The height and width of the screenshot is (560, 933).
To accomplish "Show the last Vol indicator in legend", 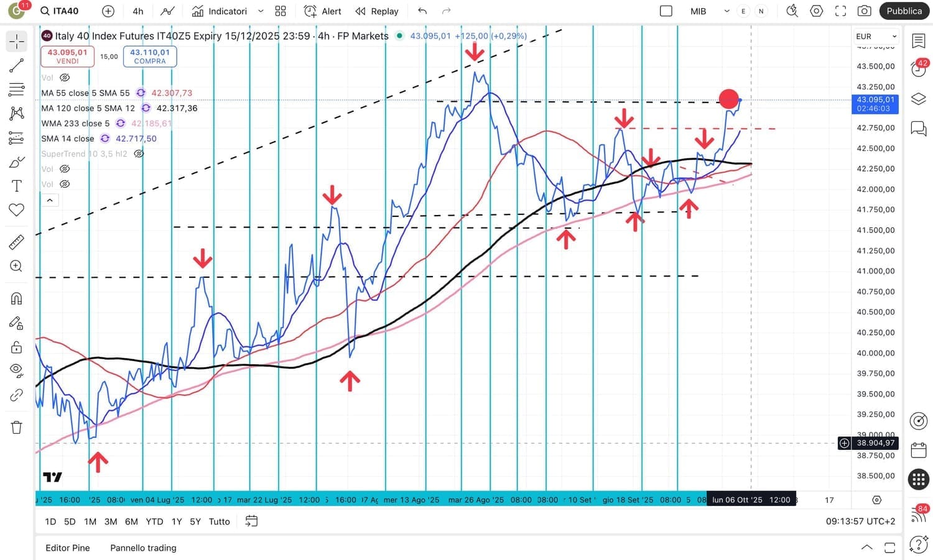I will click(65, 184).
